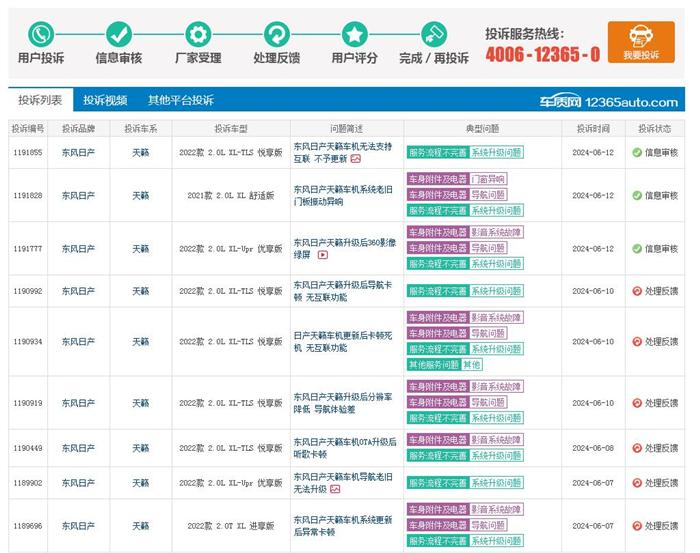Click the 投诉状态 column header
The height and width of the screenshot is (553, 700).
coord(654,129)
